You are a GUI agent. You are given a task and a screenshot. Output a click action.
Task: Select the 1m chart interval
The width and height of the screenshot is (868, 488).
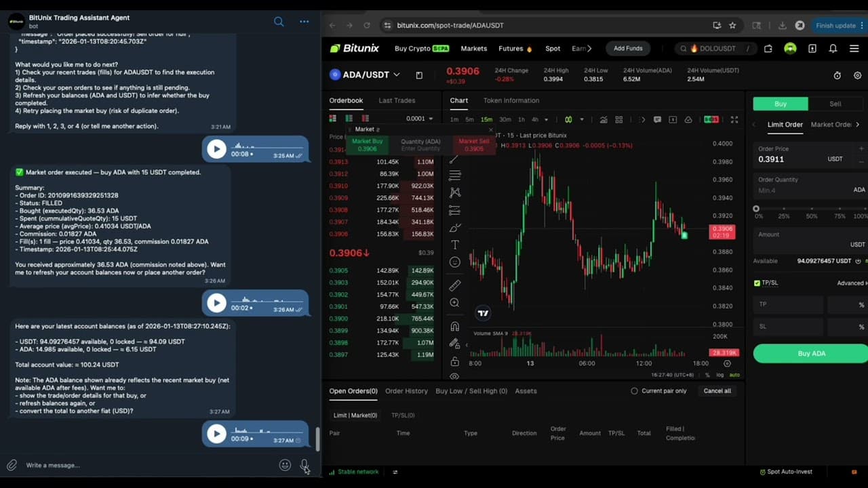[454, 119]
